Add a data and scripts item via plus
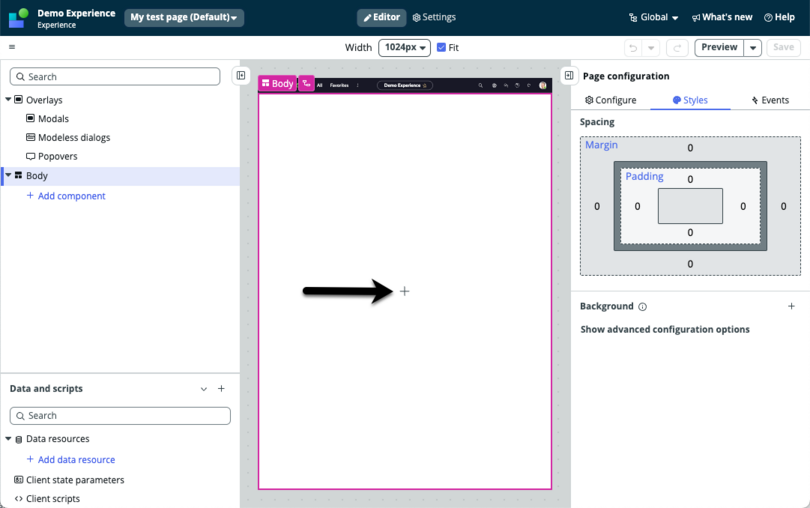The image size is (810, 508). (x=221, y=389)
